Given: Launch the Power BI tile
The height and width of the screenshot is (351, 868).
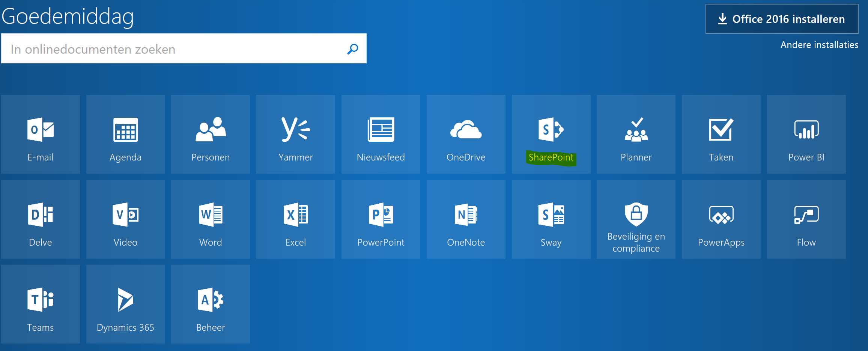Looking at the screenshot, I should (x=806, y=134).
